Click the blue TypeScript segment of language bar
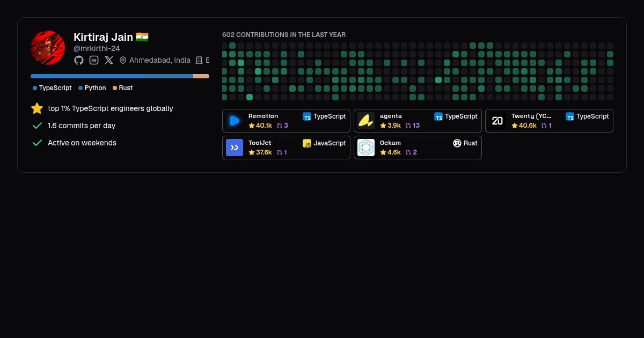This screenshot has height=338, width=644. pos(87,76)
